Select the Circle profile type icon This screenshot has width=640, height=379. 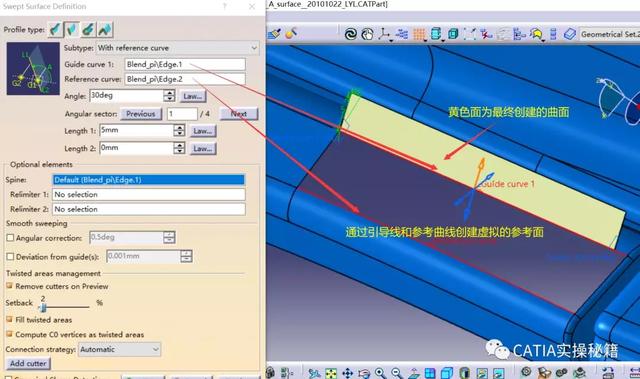click(88, 29)
